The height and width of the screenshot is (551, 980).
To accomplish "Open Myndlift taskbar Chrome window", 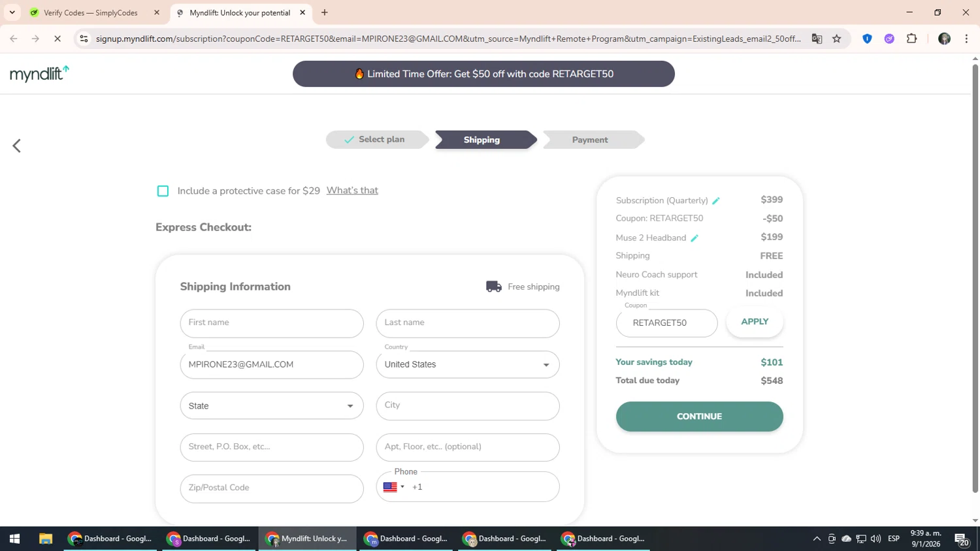I will (307, 539).
